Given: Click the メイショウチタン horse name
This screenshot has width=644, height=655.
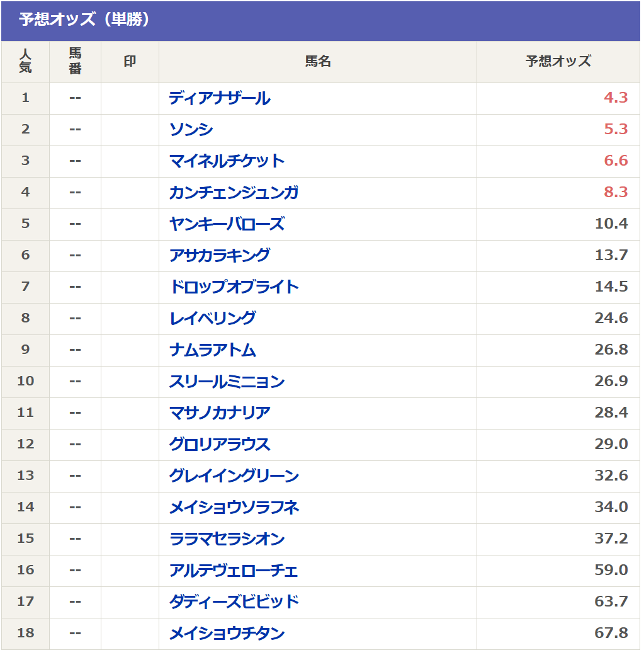Looking at the screenshot, I should pos(227,634).
